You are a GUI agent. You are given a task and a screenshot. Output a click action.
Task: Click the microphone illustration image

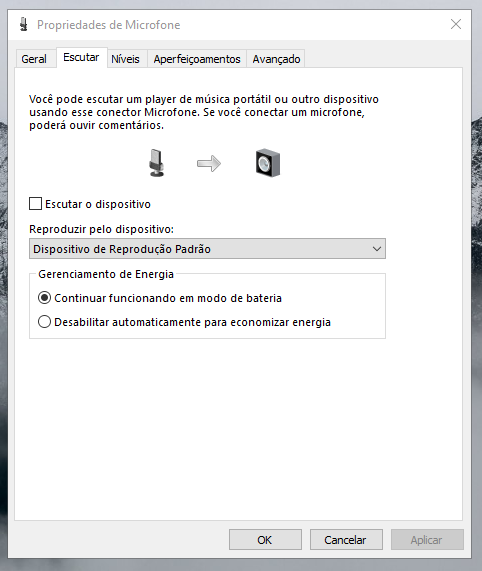tap(157, 163)
